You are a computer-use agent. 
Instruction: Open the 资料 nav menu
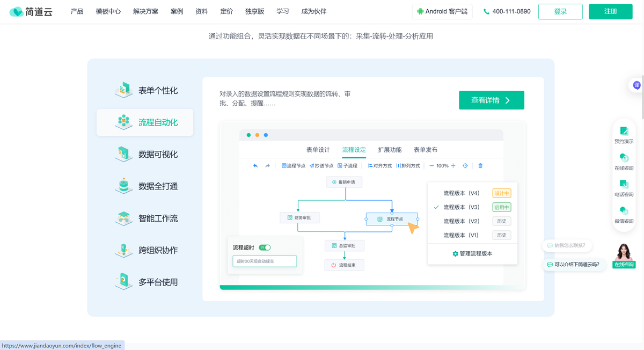(202, 11)
